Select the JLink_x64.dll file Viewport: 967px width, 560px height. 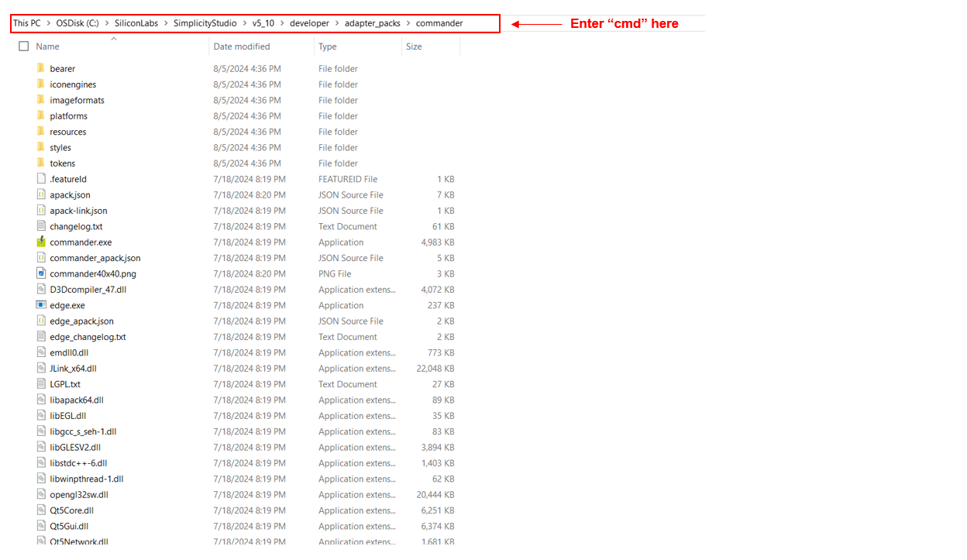point(74,368)
